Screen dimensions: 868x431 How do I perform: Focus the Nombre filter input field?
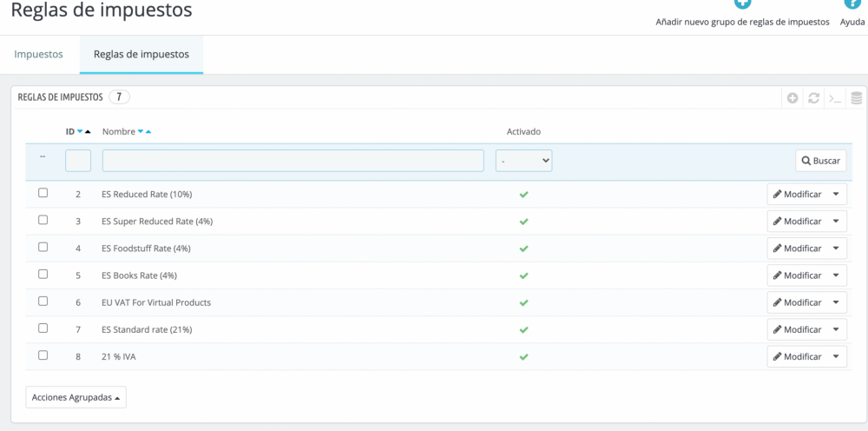point(293,161)
